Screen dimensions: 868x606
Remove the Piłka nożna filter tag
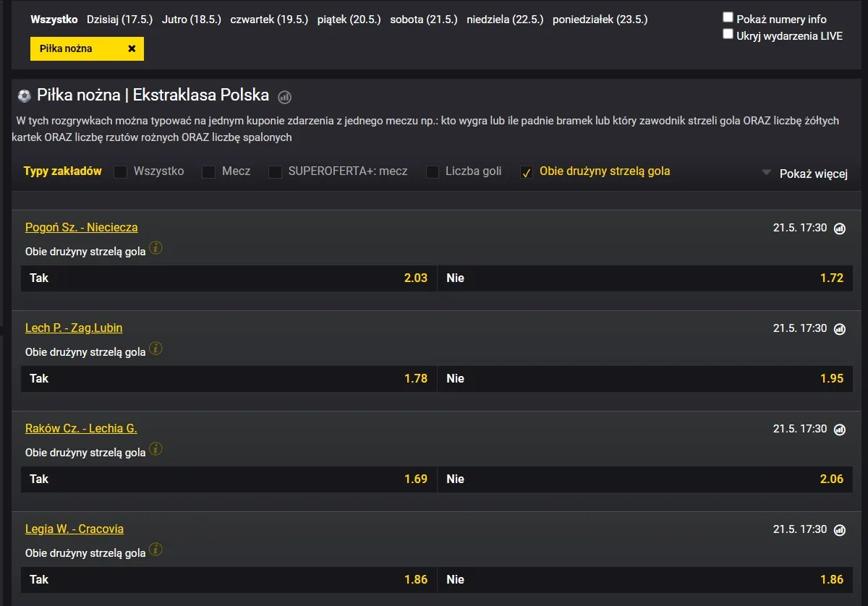(x=132, y=48)
